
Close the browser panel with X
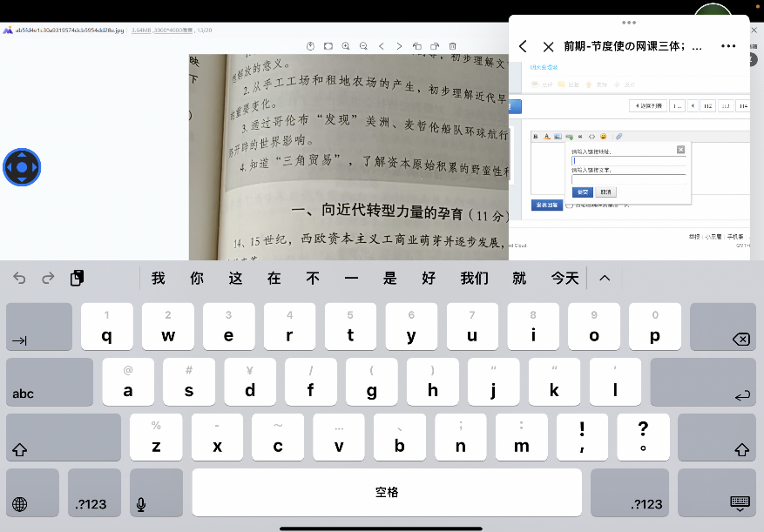point(548,47)
